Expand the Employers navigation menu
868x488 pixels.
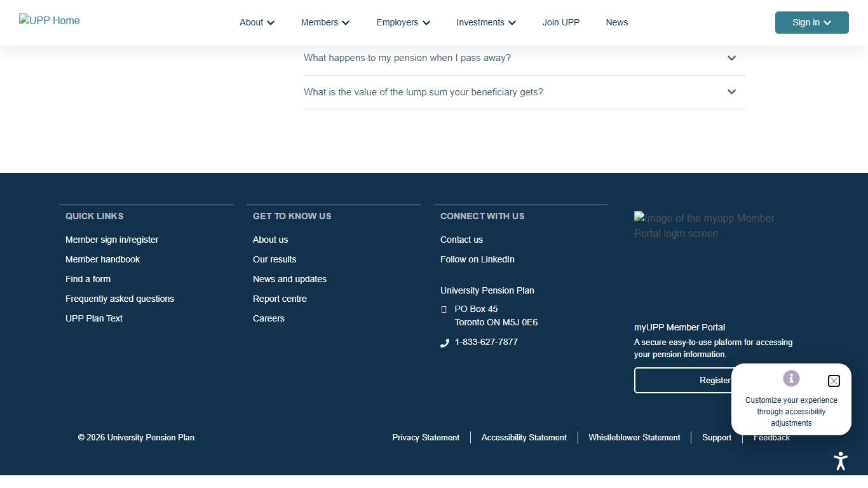(403, 22)
